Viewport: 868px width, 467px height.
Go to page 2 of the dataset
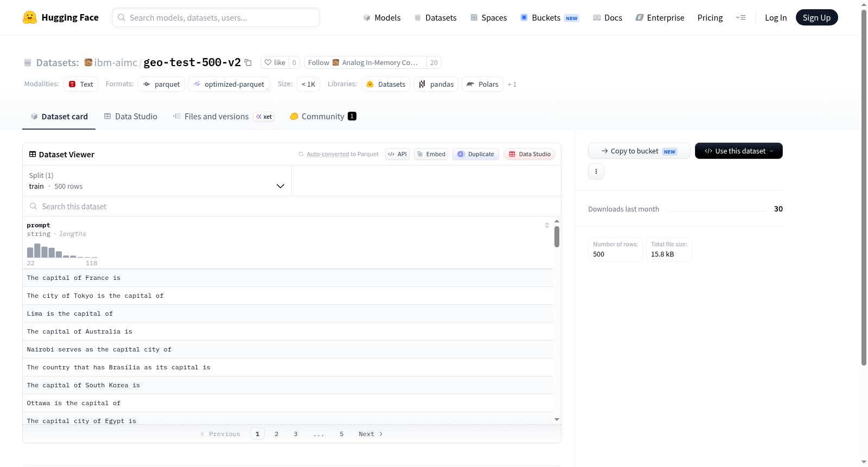[x=277, y=434]
